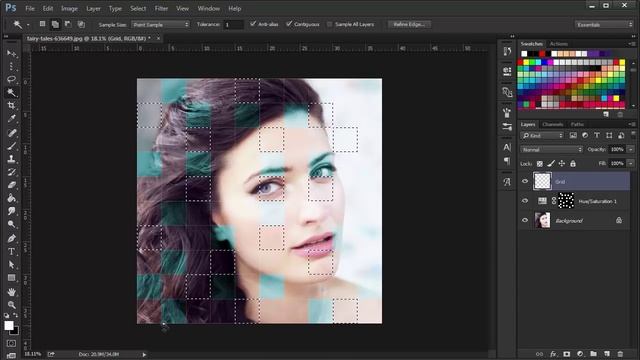Select the Pen tool

[11, 238]
